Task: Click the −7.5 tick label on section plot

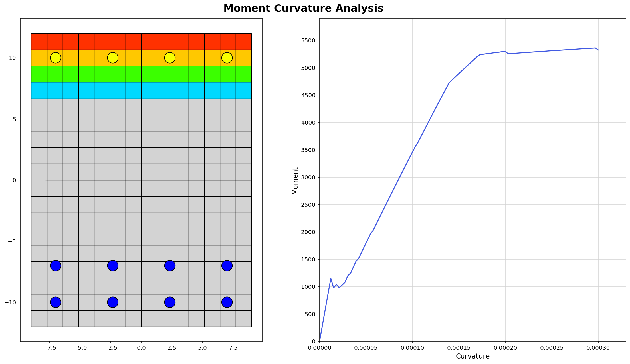Action: [x=49, y=348]
